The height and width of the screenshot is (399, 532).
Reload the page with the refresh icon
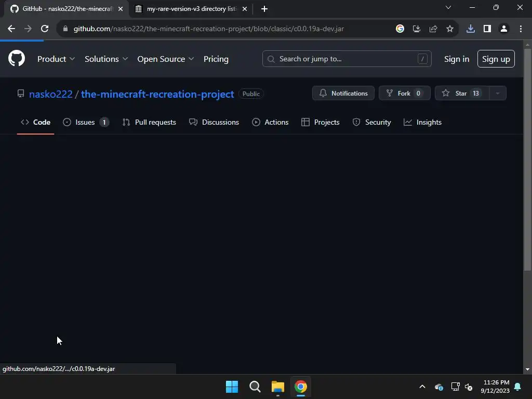pyautogui.click(x=45, y=29)
